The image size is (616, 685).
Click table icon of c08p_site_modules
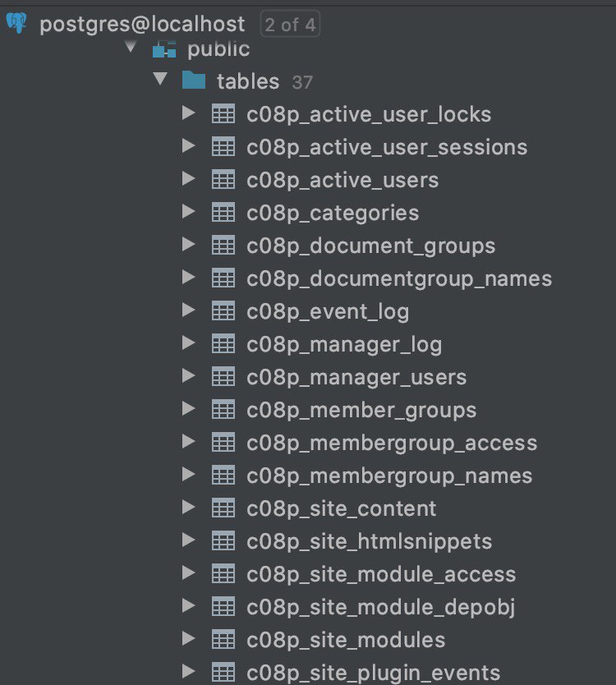coord(223,639)
